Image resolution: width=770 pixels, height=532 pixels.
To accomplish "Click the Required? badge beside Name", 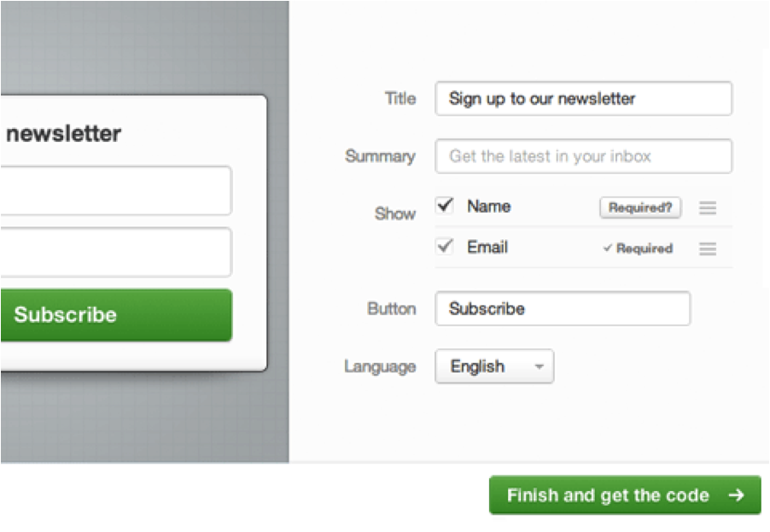I will click(640, 208).
